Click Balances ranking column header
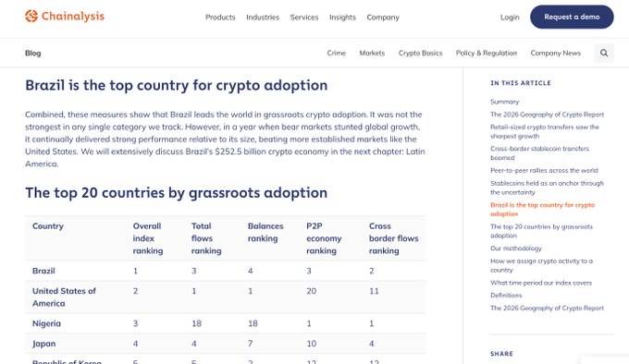The image size is (629, 364). click(x=265, y=232)
